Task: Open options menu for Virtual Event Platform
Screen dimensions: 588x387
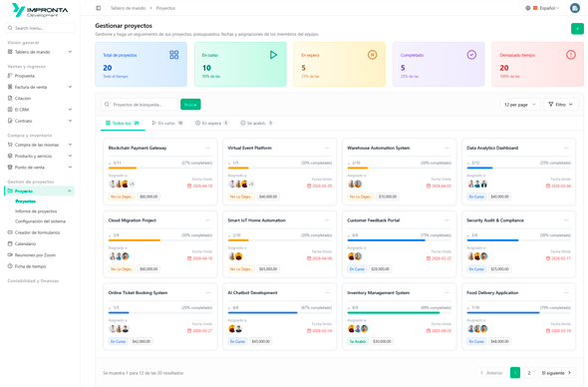Action: (327, 148)
